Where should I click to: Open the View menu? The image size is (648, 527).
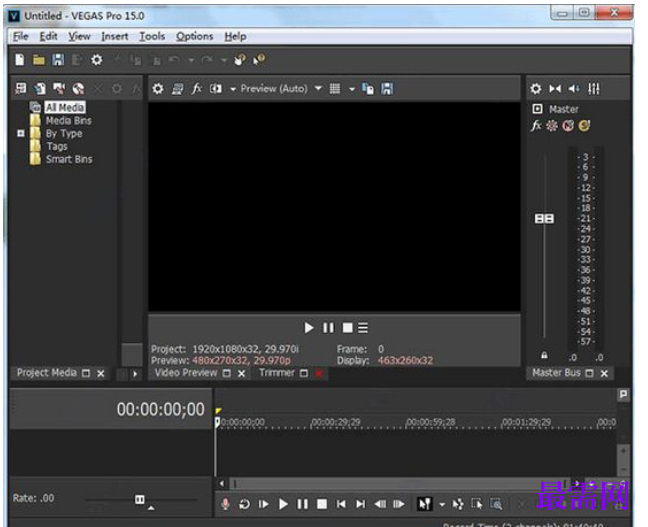coord(79,36)
